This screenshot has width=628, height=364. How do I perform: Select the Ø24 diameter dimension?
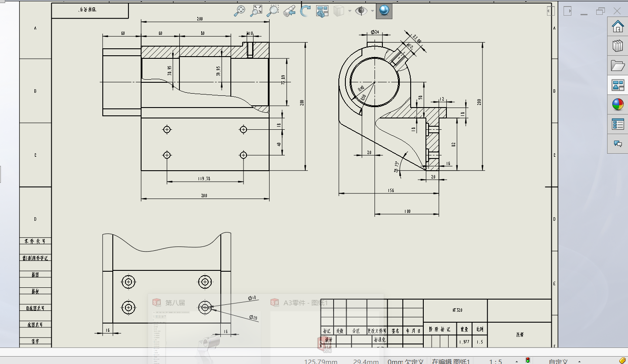375,32
